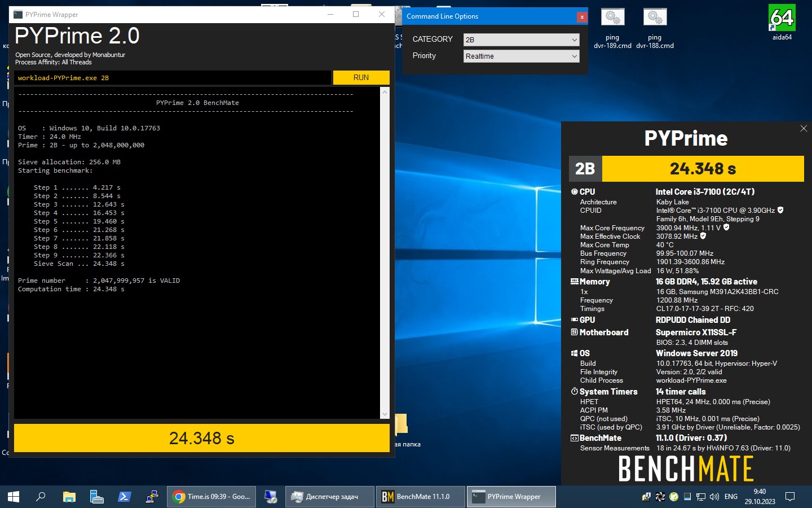Click the network computers icon on taskbar
This screenshot has width=812, height=508.
(x=152, y=497)
